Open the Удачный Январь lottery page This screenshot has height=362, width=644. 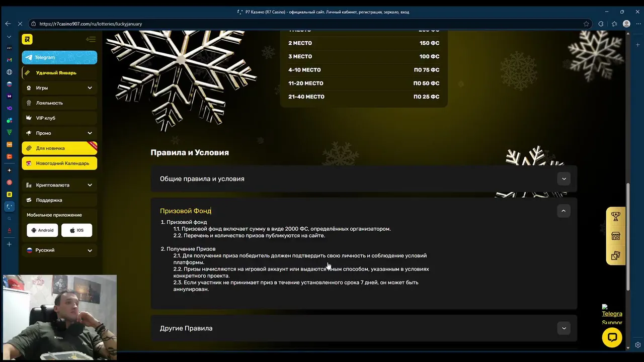pyautogui.click(x=59, y=73)
